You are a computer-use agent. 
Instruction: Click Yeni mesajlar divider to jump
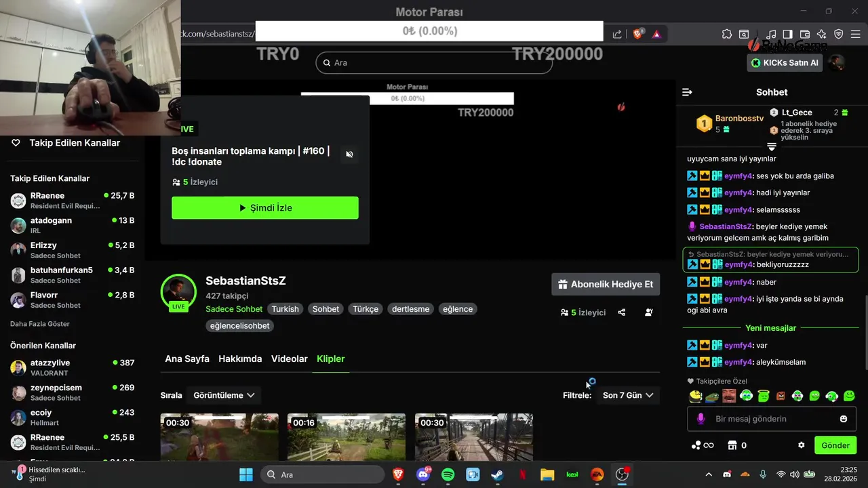771,328
